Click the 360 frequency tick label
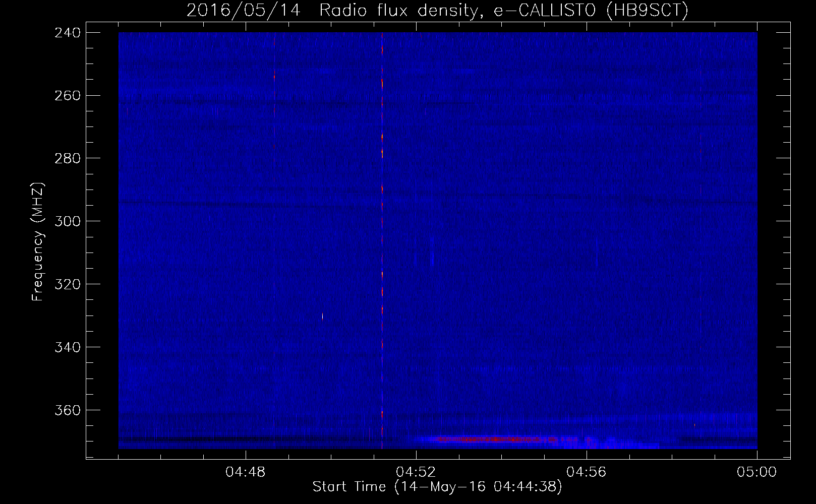The image size is (816, 504). coord(68,411)
